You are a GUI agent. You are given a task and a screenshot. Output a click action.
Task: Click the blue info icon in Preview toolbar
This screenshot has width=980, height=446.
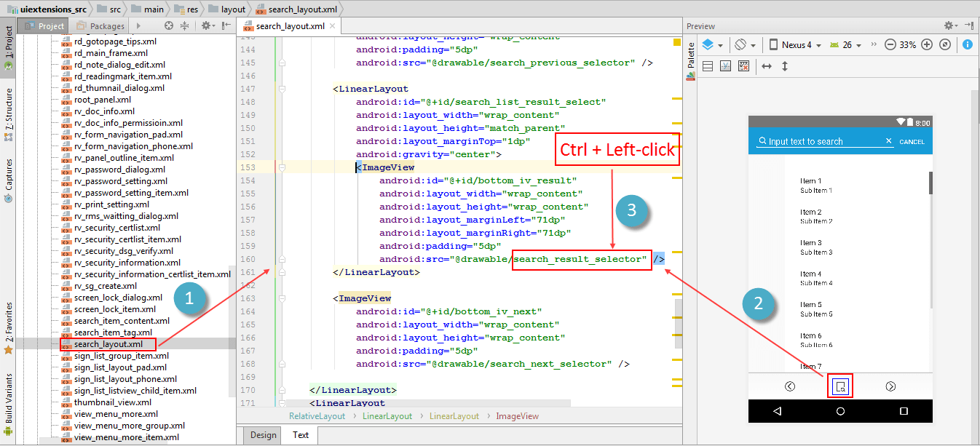(968, 44)
